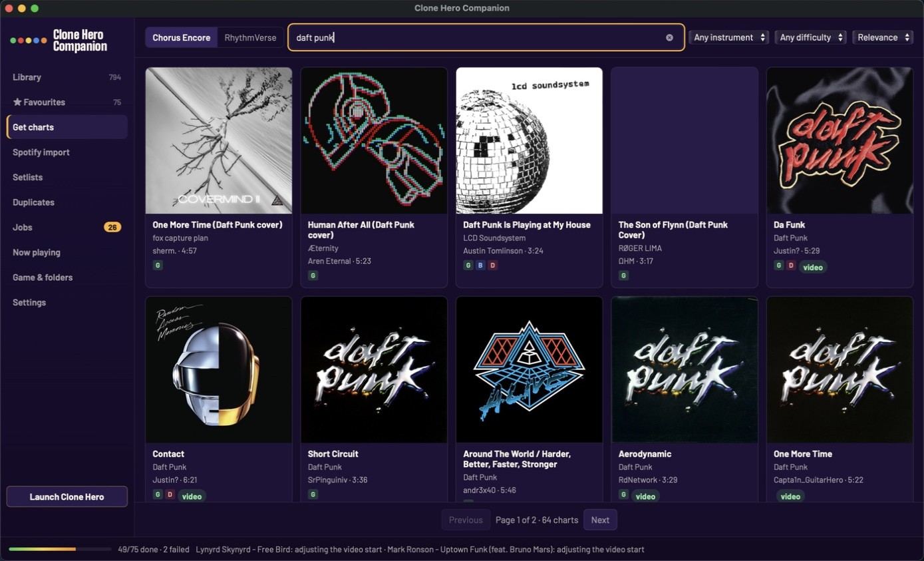924x561 pixels.
Task: Switch source to RhythmVerse
Action: (250, 37)
